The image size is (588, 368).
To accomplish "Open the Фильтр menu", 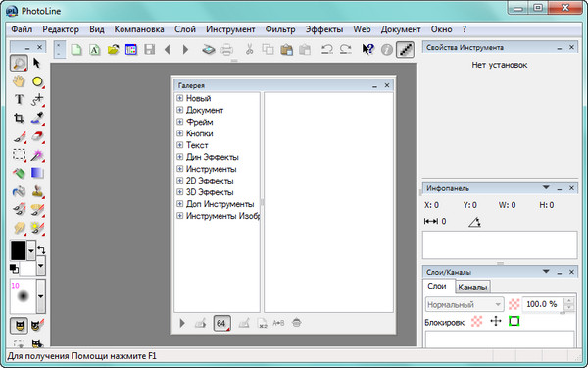I will 279,29.
